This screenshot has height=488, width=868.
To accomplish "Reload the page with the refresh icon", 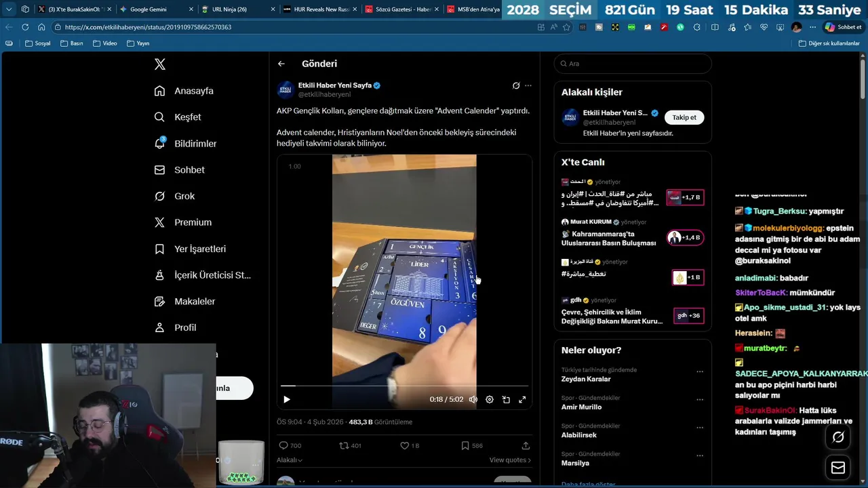I will pos(25,27).
